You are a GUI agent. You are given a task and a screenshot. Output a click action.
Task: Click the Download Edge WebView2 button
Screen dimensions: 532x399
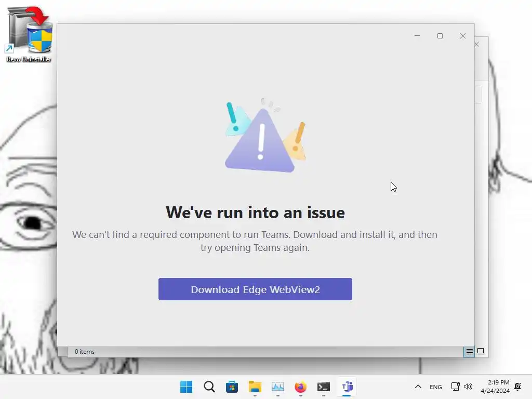255,289
